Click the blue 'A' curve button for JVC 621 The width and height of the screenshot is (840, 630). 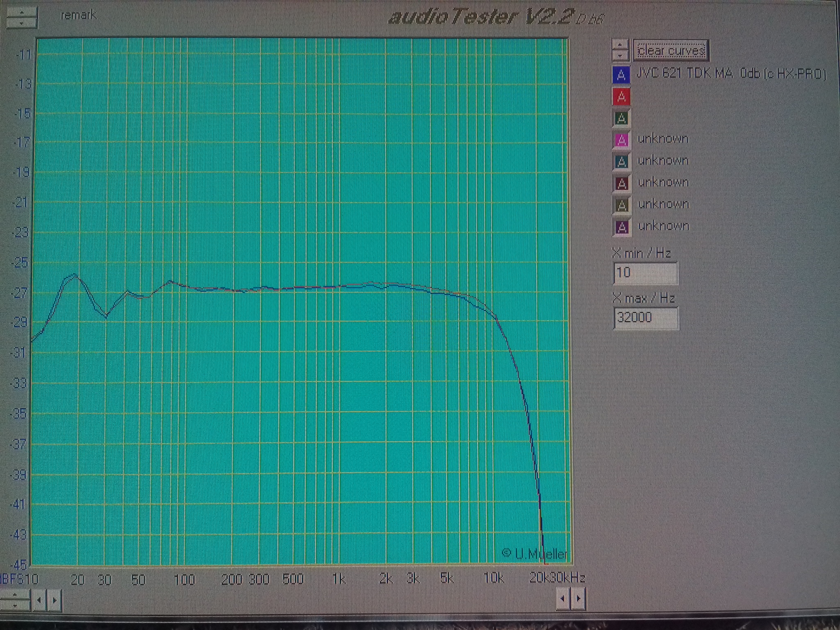pos(621,75)
